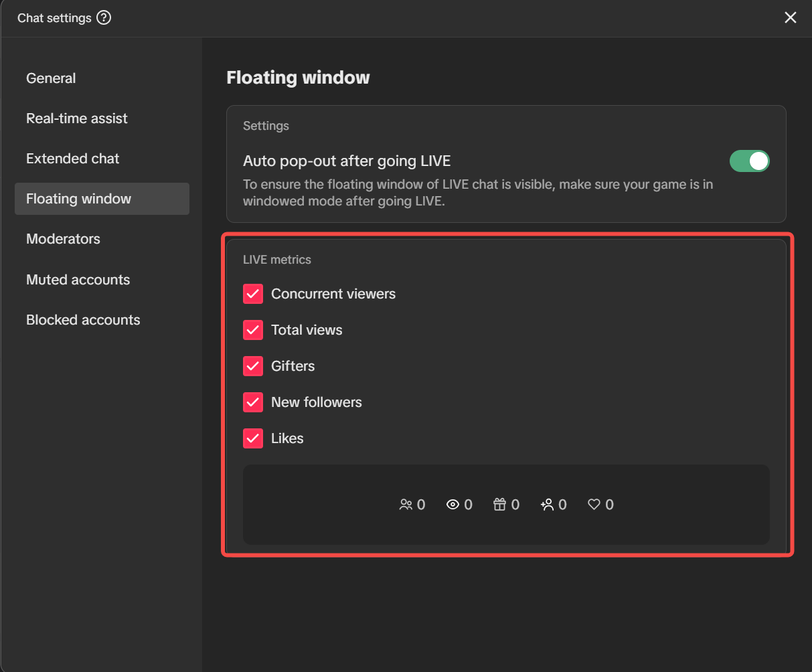Image resolution: width=812 pixels, height=672 pixels.
Task: Switch to Real-time assist settings
Action: point(76,118)
